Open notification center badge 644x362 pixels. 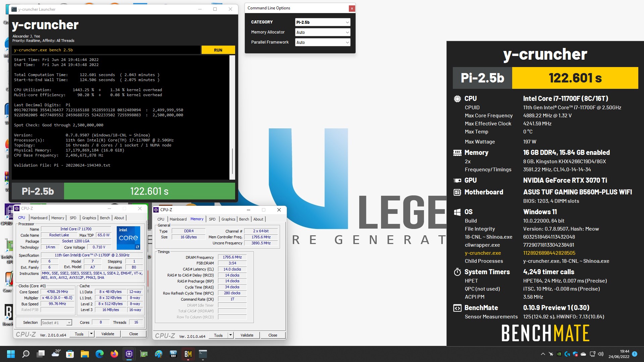pos(635,354)
